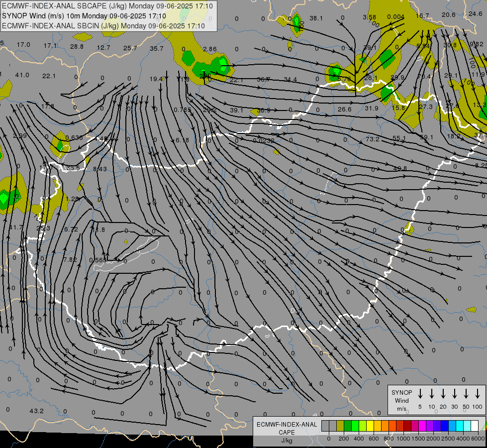Click the 100 m/s wind arrow in legend
This screenshot has width=487, height=448.
(478, 394)
